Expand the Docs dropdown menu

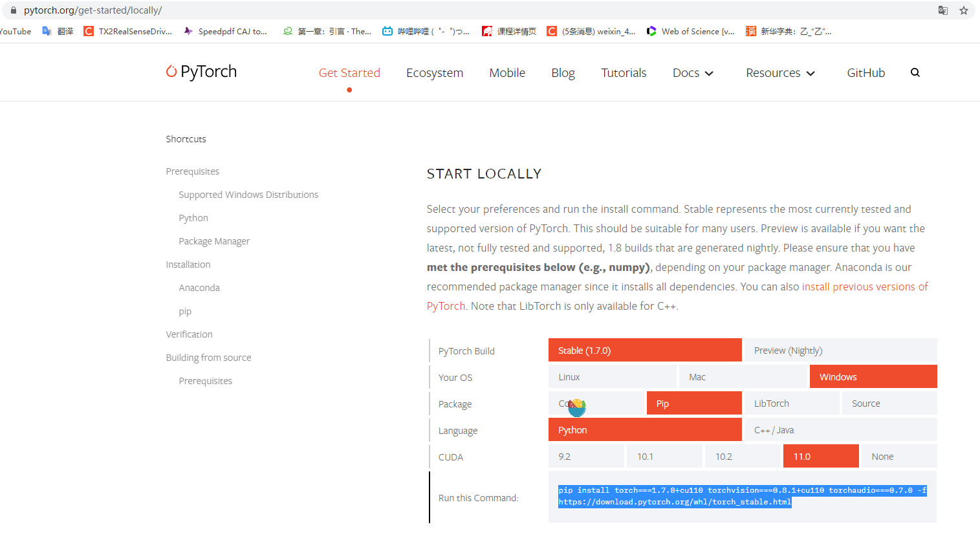pyautogui.click(x=693, y=73)
